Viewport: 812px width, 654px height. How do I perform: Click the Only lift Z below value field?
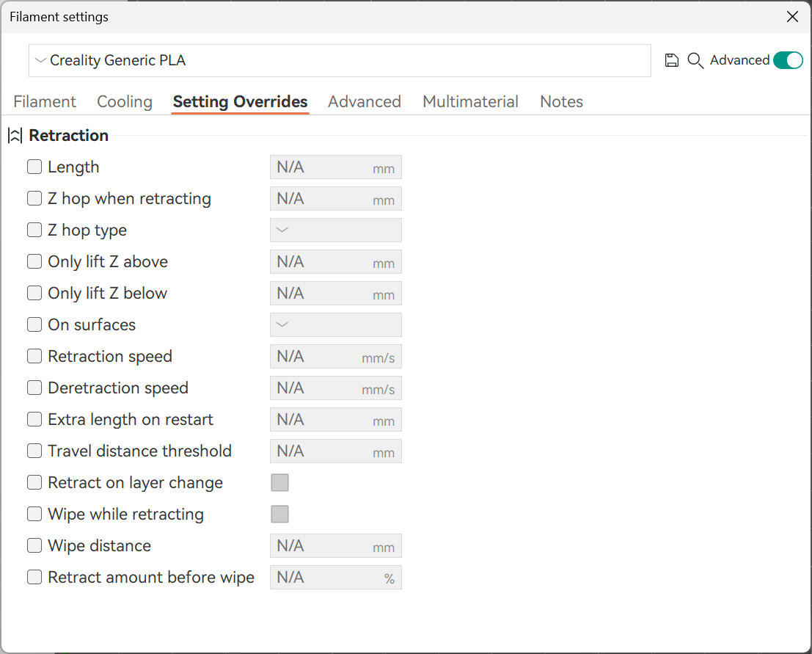(x=335, y=294)
